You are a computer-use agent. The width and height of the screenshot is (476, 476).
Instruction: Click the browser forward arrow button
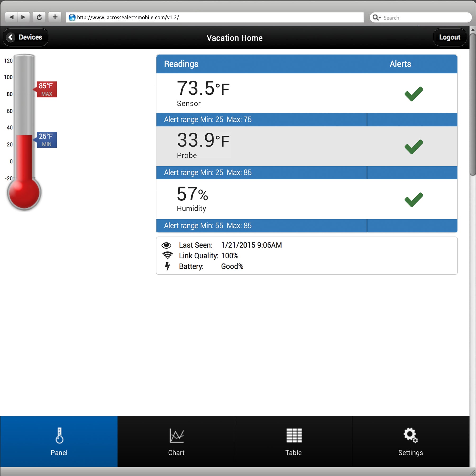pyautogui.click(x=24, y=17)
